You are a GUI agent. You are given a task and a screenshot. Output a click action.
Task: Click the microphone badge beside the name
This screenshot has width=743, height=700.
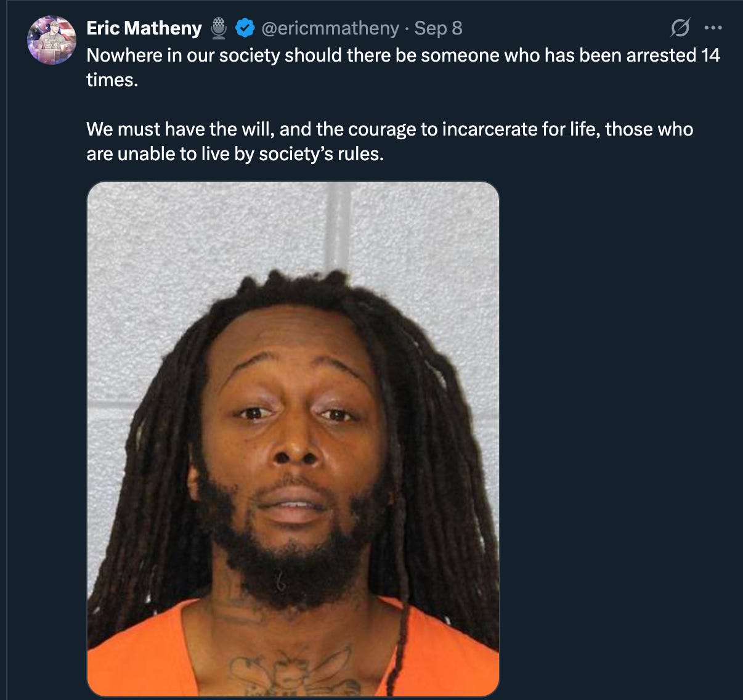coord(219,28)
